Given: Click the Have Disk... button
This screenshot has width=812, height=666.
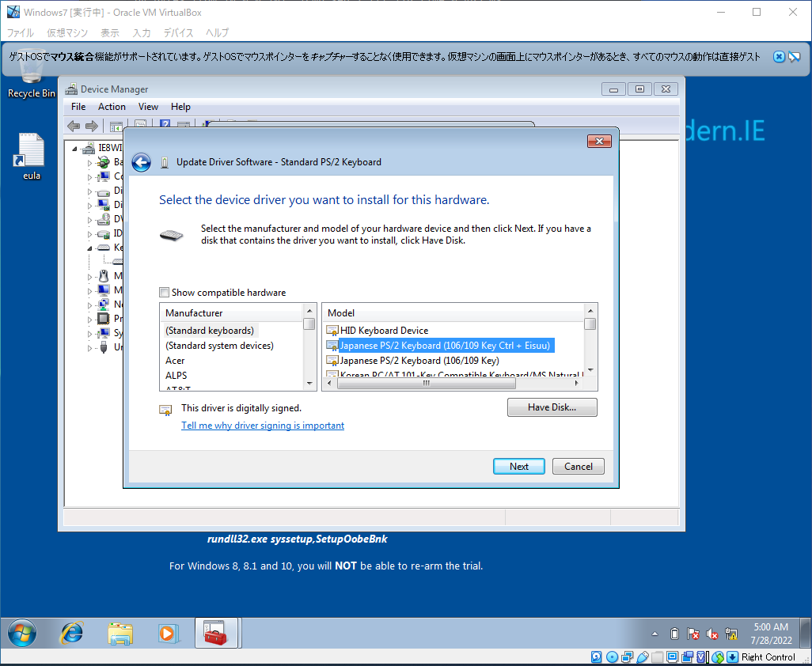Looking at the screenshot, I should click(552, 407).
